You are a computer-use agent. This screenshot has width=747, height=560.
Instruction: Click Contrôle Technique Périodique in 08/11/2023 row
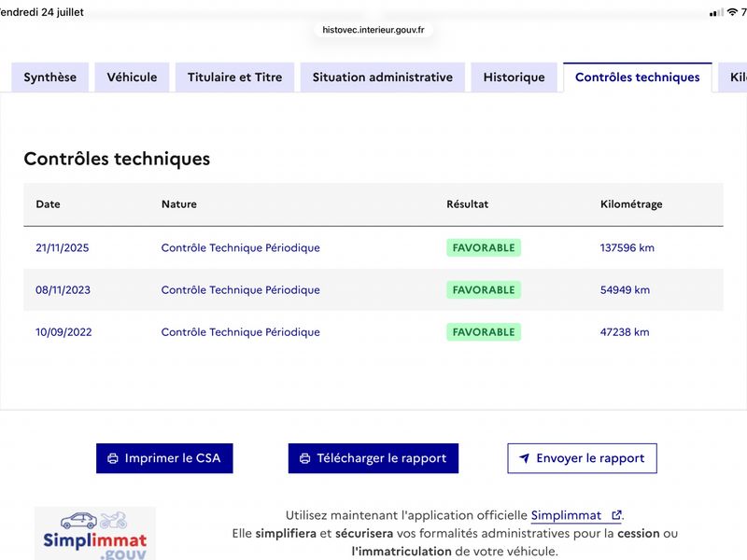[x=241, y=290]
